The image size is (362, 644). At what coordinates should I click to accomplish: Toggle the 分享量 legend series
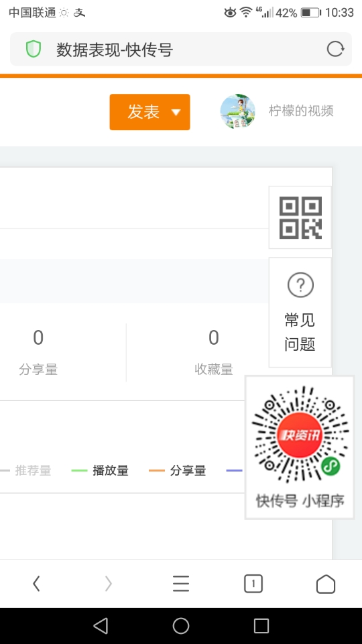[177, 470]
